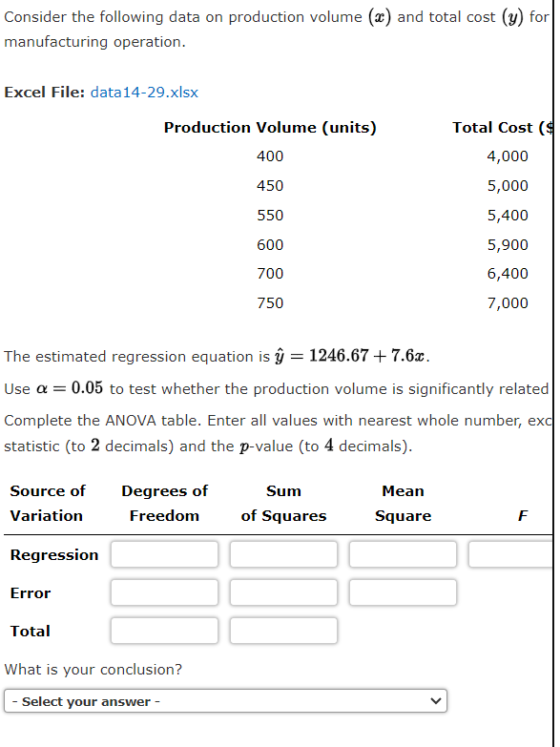This screenshot has height=747, width=560.
Task: Click the Error row label
Action: [x=30, y=593]
